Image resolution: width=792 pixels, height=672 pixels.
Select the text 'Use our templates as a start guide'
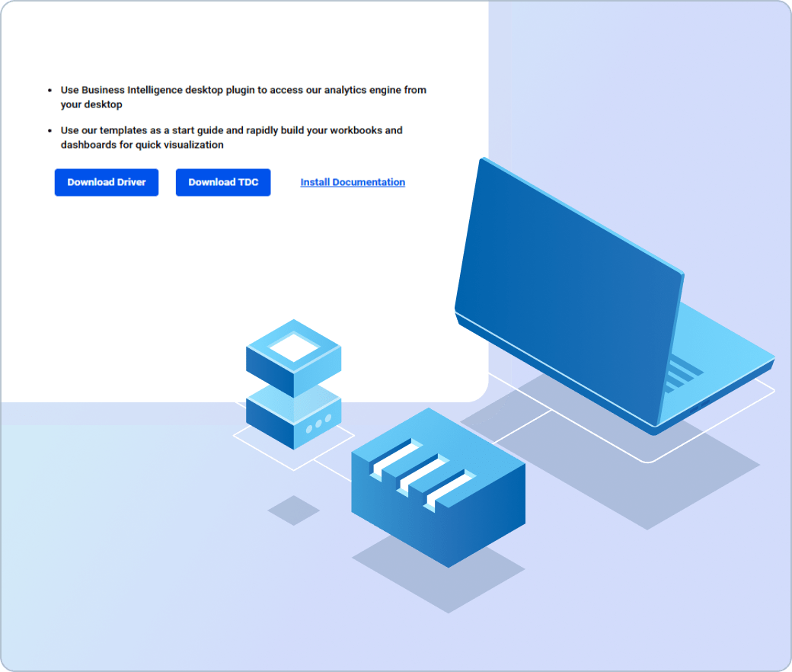[142, 130]
